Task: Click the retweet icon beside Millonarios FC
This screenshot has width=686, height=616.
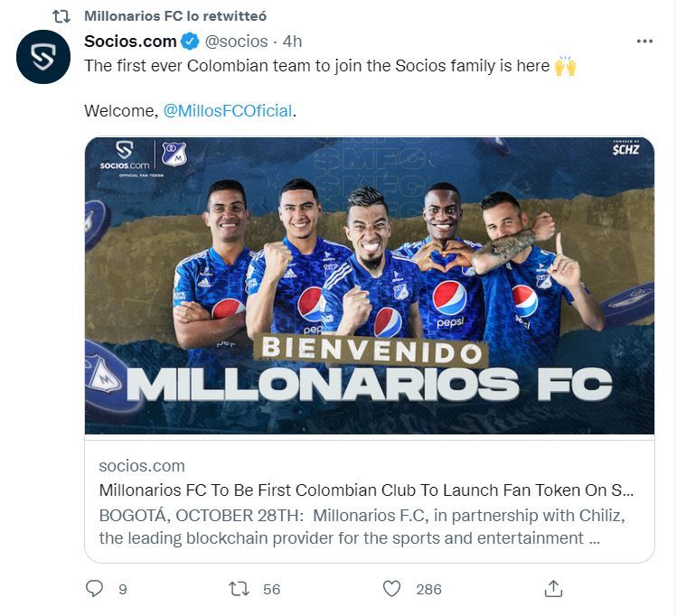Action: 61,16
